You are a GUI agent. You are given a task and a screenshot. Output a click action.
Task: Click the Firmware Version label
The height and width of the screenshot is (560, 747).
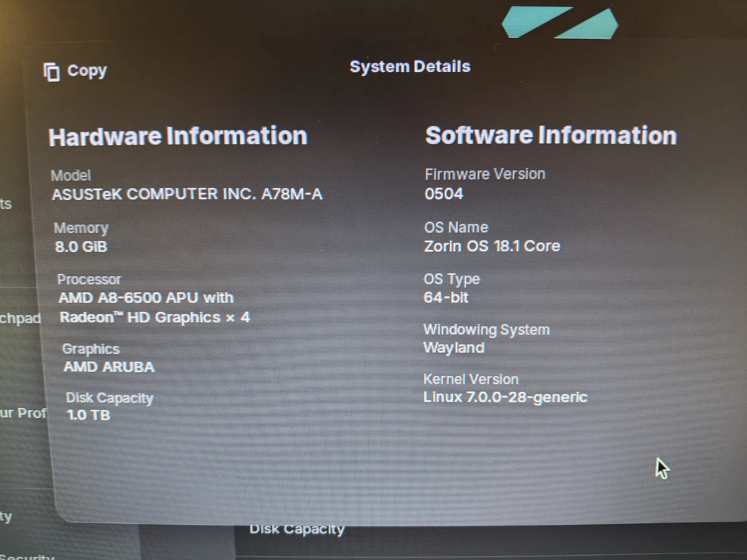tap(485, 174)
